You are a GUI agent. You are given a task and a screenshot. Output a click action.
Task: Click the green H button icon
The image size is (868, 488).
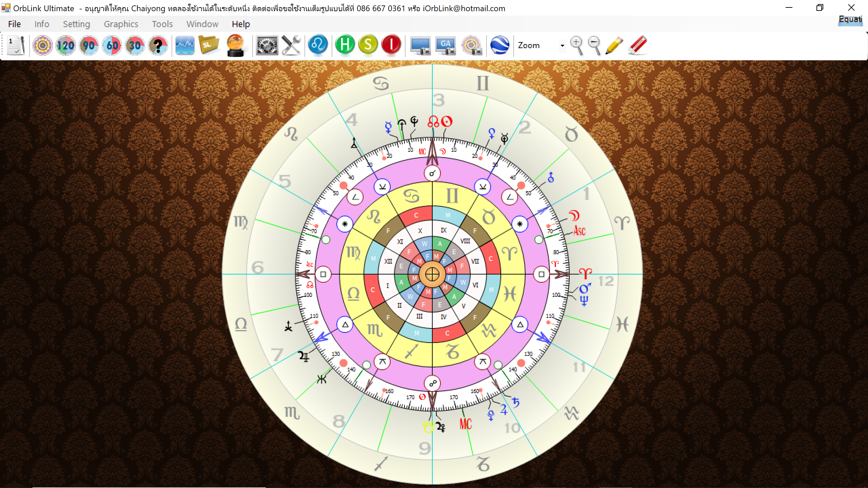pyautogui.click(x=345, y=44)
